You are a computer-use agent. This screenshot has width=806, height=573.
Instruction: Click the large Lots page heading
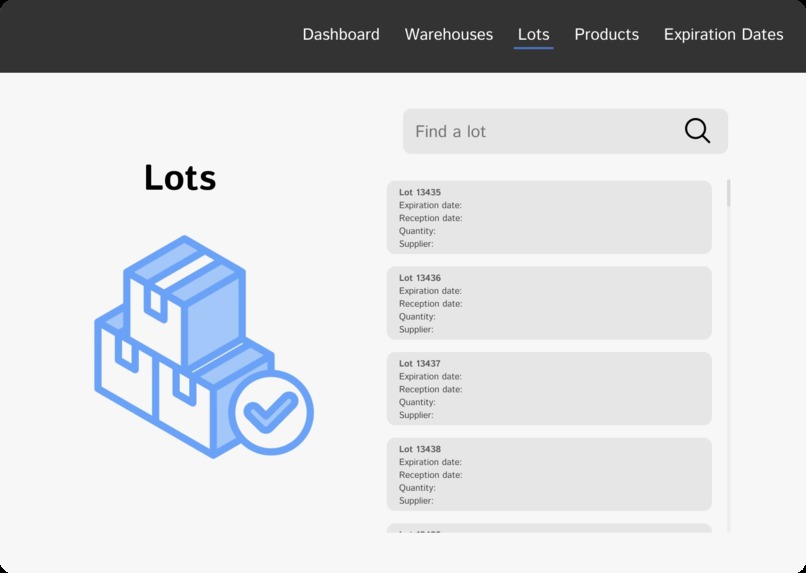180,178
